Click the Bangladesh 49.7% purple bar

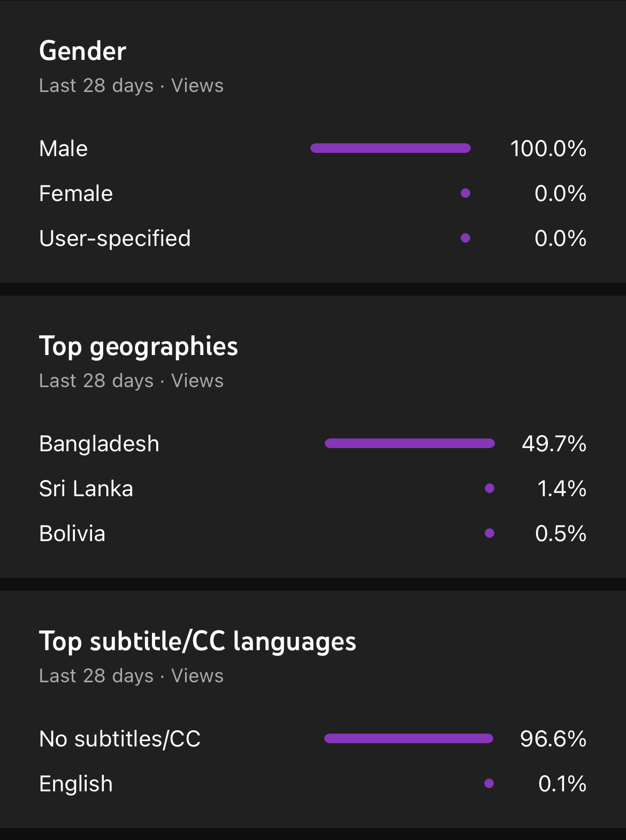point(410,443)
